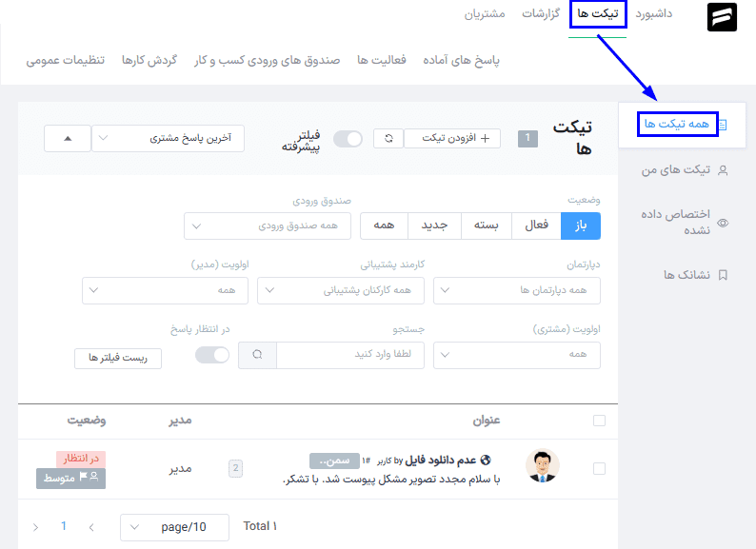Click the eye icon beside اختصاص داده نشده
Screen dimensions: 756x549
point(723,223)
